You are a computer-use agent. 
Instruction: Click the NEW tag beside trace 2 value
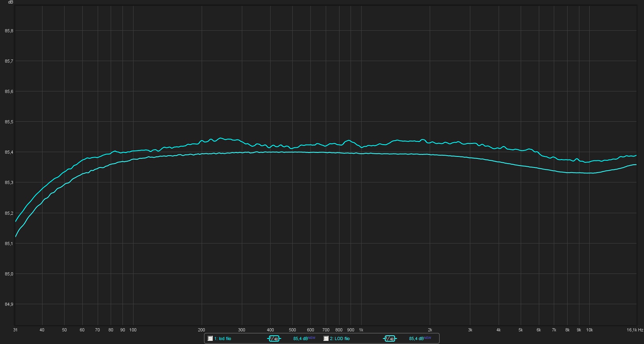pos(427,338)
